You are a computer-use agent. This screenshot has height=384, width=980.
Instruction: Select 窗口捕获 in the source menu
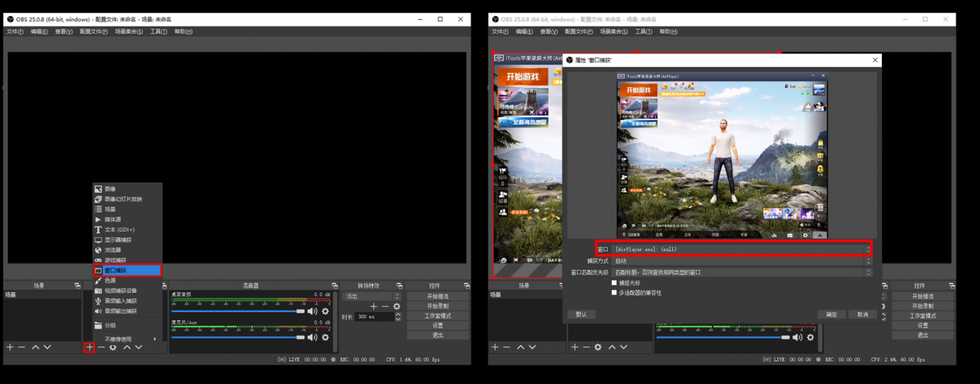click(126, 270)
